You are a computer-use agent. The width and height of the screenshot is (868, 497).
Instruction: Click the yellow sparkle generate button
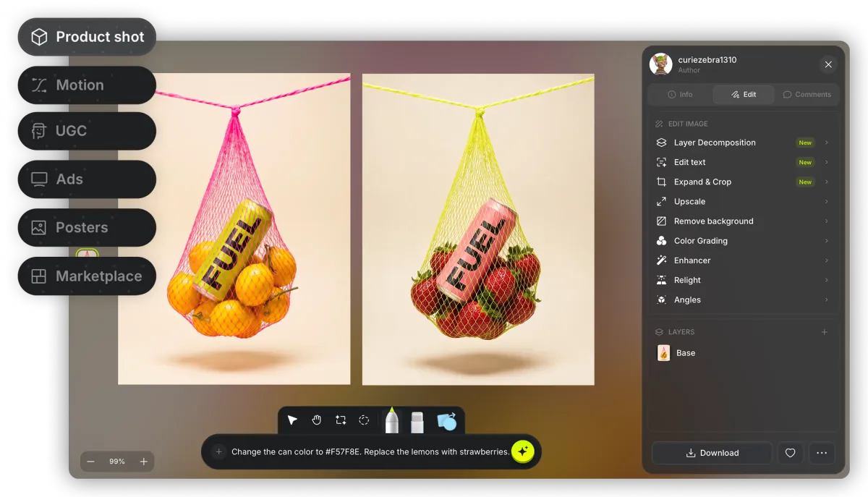pyautogui.click(x=523, y=451)
